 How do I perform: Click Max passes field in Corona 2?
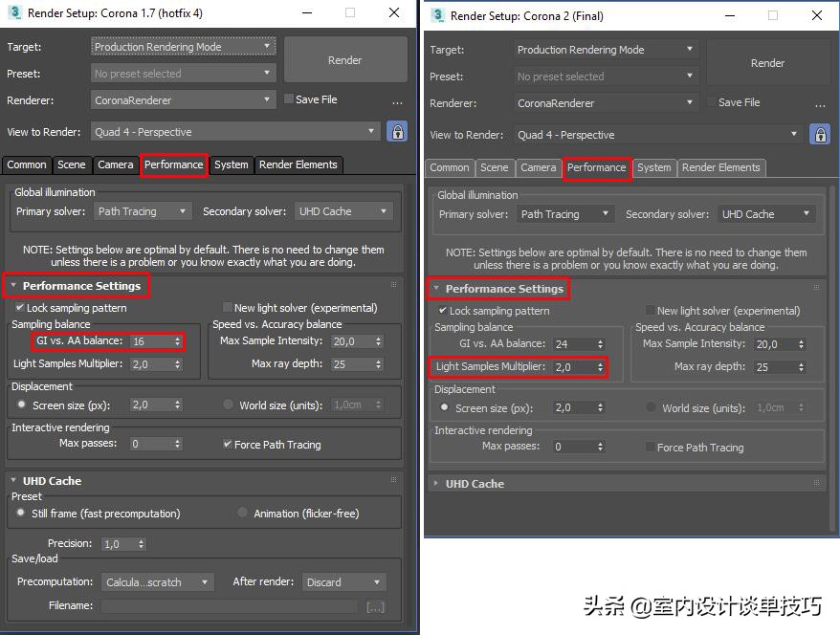tap(574, 447)
